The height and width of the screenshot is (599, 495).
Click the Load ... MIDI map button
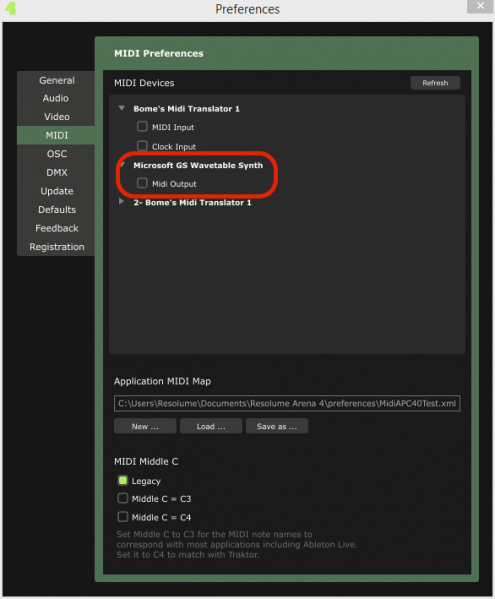point(211,426)
